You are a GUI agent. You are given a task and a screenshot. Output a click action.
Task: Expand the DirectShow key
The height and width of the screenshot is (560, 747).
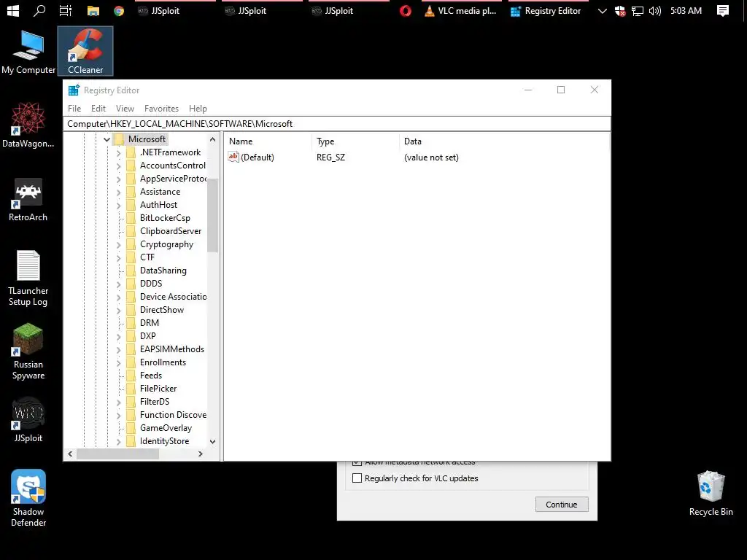(119, 310)
